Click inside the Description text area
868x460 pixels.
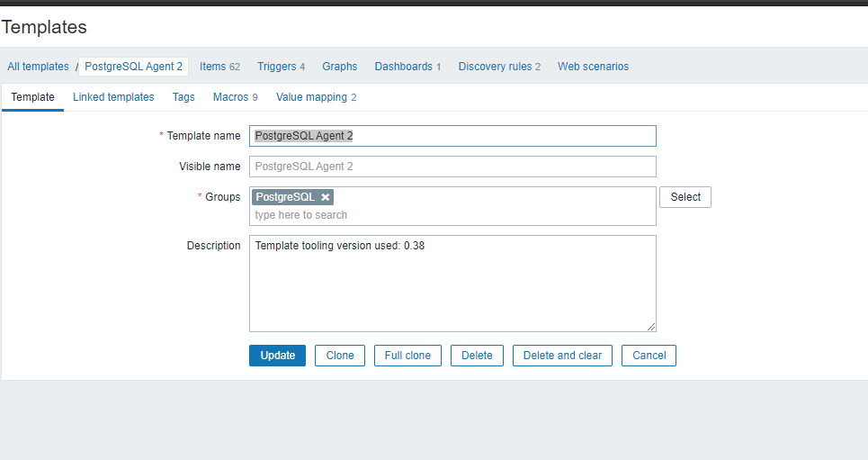pyautogui.click(x=452, y=284)
